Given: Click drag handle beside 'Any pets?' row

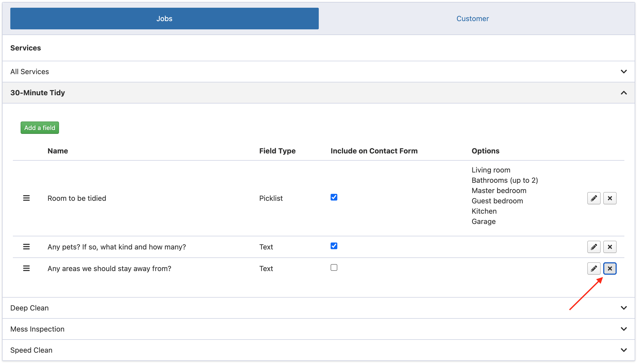Looking at the screenshot, I should coord(26,247).
